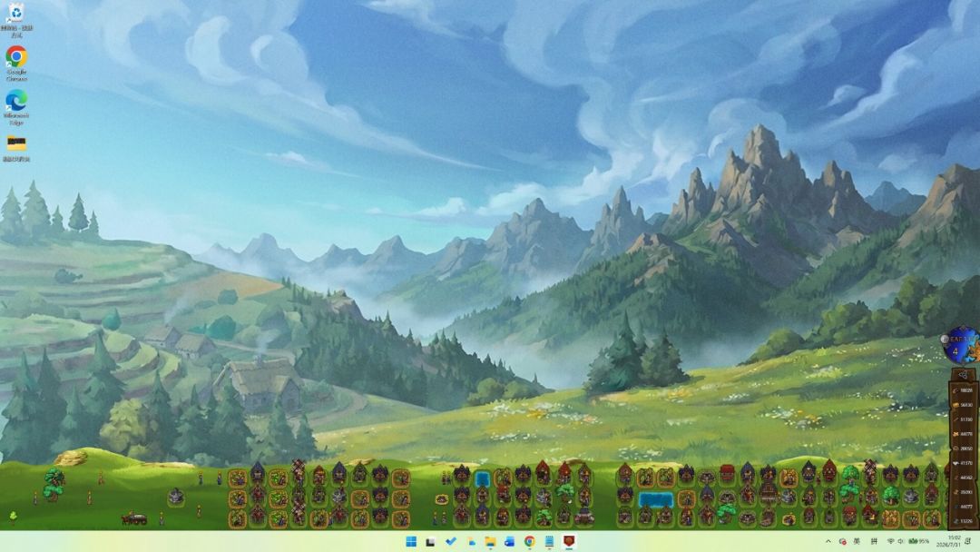Image resolution: width=980 pixels, height=552 pixels.
Task: Open the Windows Start menu
Action: tap(411, 541)
